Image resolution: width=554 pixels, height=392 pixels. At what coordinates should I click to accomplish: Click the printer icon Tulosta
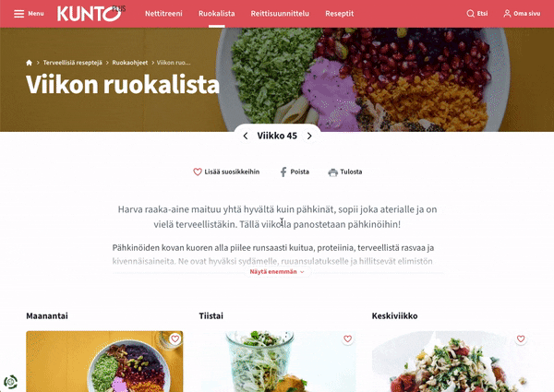pos(332,172)
